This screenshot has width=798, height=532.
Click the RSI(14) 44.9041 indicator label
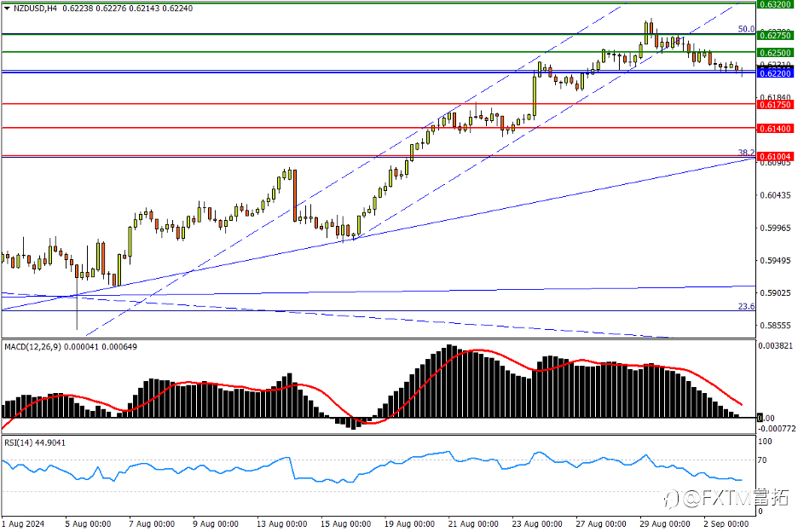35,443
